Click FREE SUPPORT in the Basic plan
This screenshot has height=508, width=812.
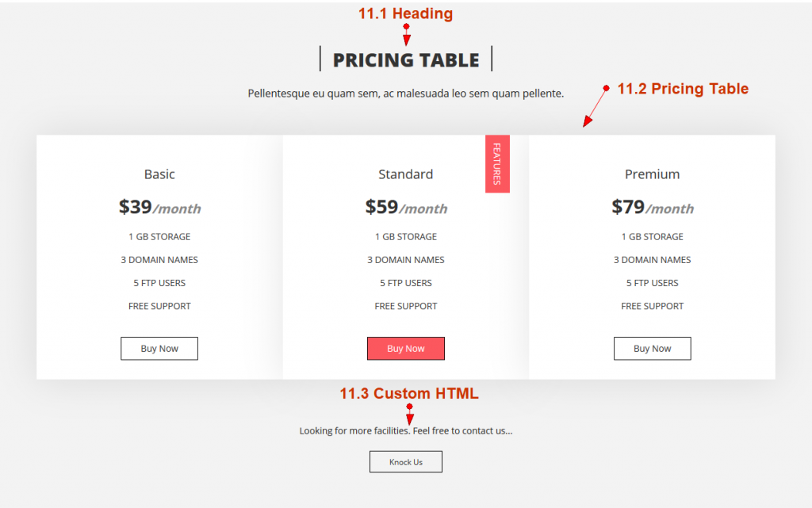coord(159,306)
